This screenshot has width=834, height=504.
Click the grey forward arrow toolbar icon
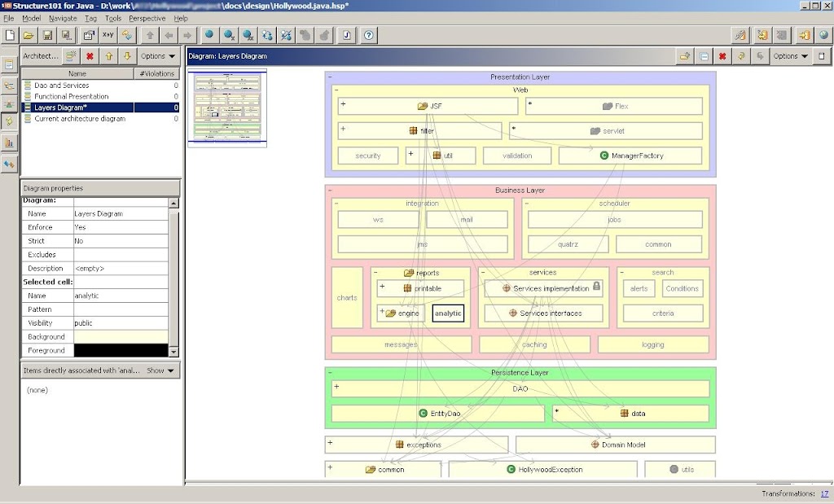pyautogui.click(x=187, y=35)
